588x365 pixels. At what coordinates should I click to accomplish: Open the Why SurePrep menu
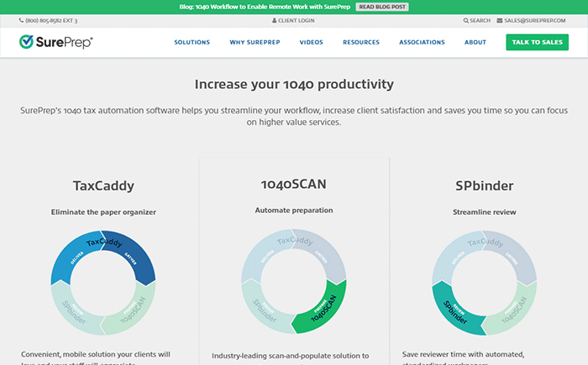[x=255, y=42]
